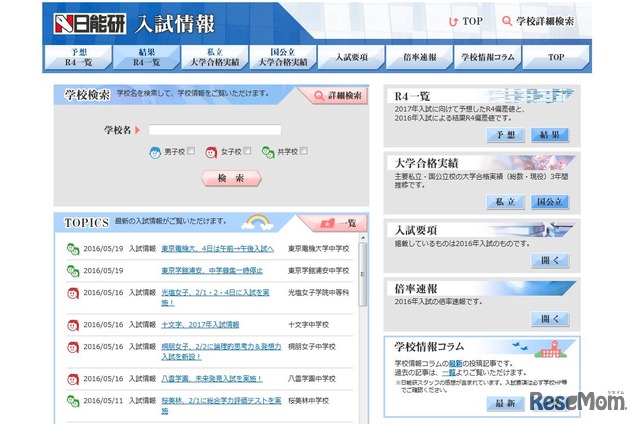Click the 日能研 logo in header
Viewport: 640px width, 424px height.
pyautogui.click(x=89, y=24)
